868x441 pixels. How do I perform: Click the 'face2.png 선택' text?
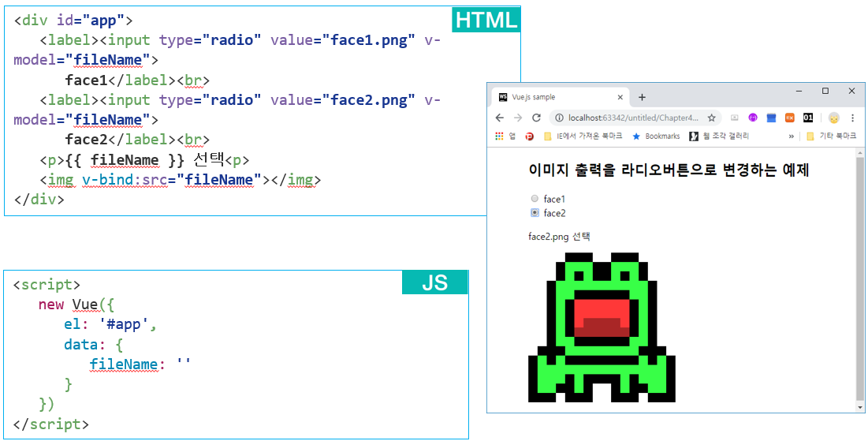pos(560,237)
